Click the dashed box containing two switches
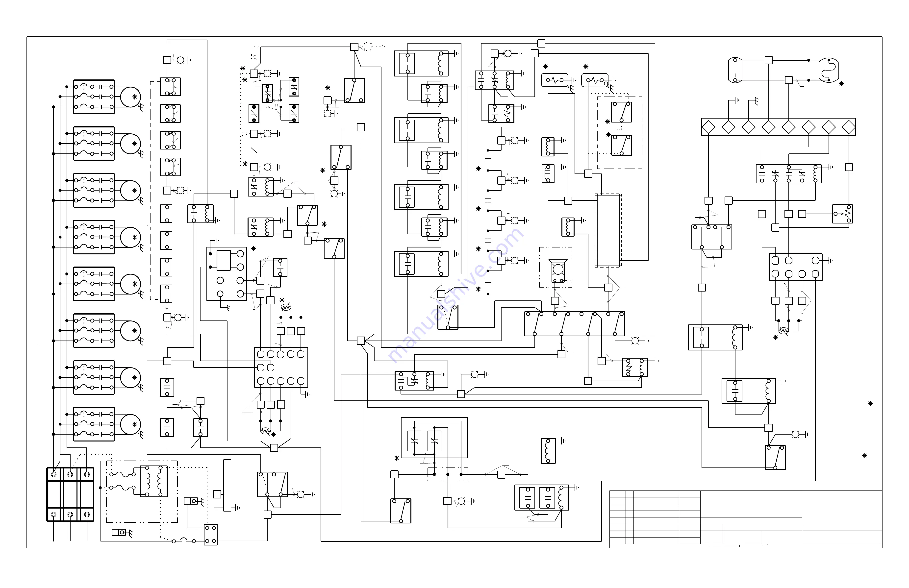Screen dimensions: 909x588 [x=620, y=132]
